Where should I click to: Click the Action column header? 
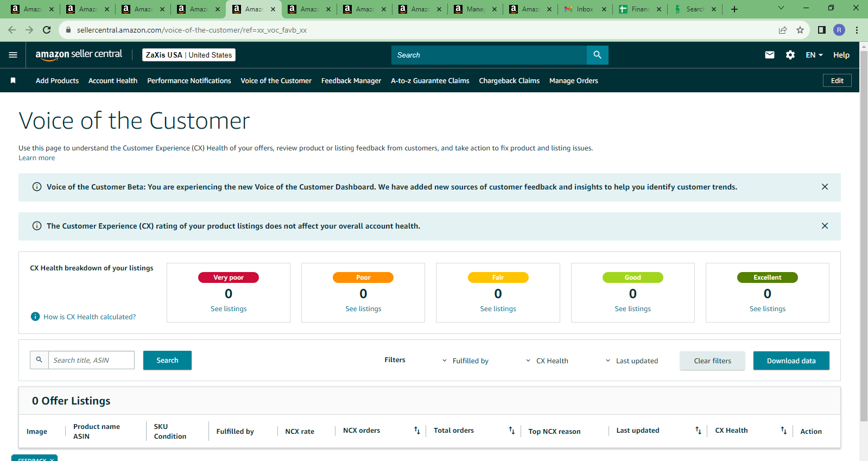pyautogui.click(x=811, y=431)
